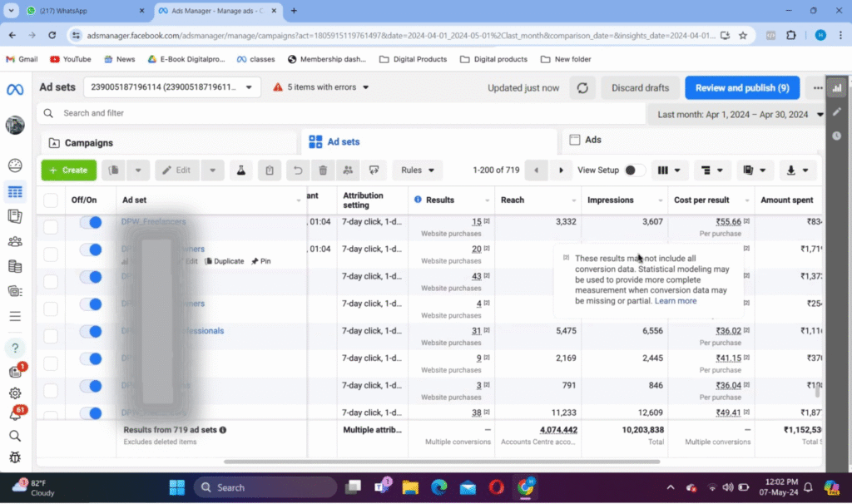Click Review and publish (9) button
The width and height of the screenshot is (852, 504).
[742, 88]
